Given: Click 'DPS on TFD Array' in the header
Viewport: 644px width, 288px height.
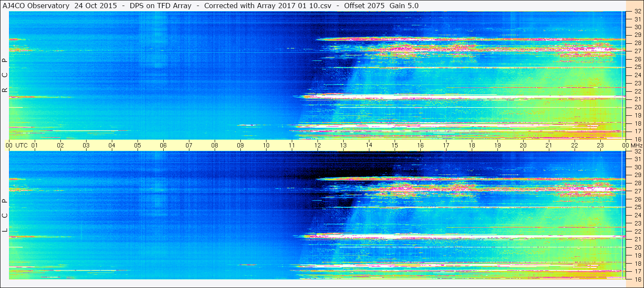Looking at the screenshot, I should click(160, 6).
